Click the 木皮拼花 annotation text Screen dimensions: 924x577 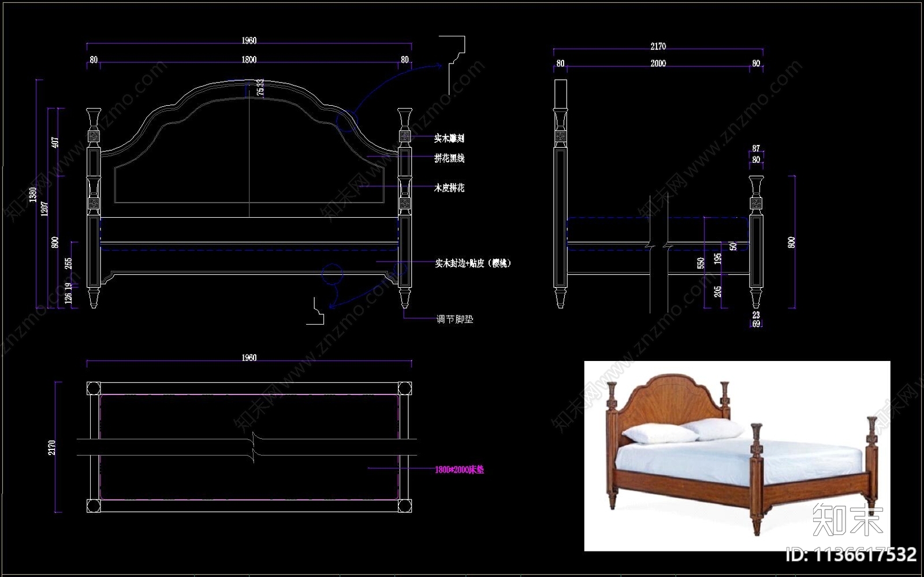click(x=449, y=188)
